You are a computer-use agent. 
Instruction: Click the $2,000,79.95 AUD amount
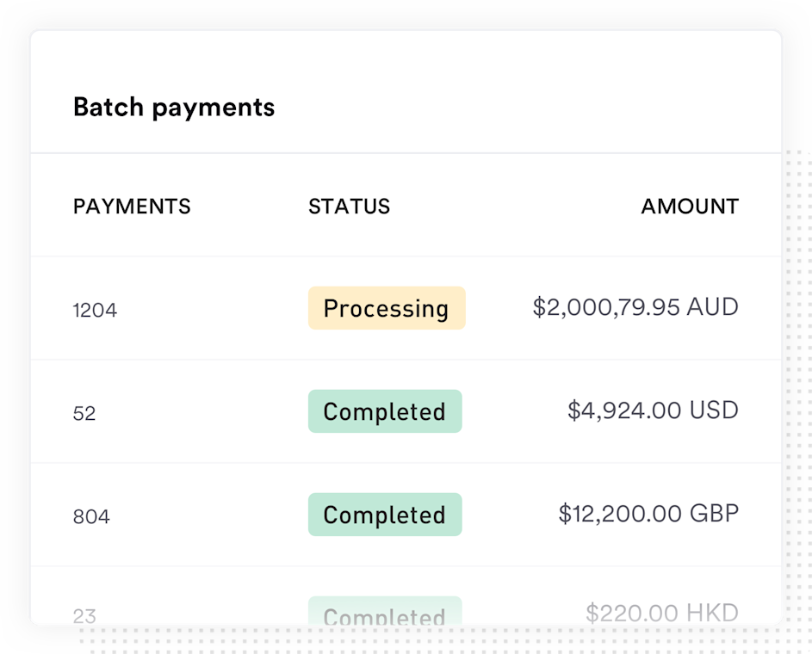pyautogui.click(x=635, y=307)
